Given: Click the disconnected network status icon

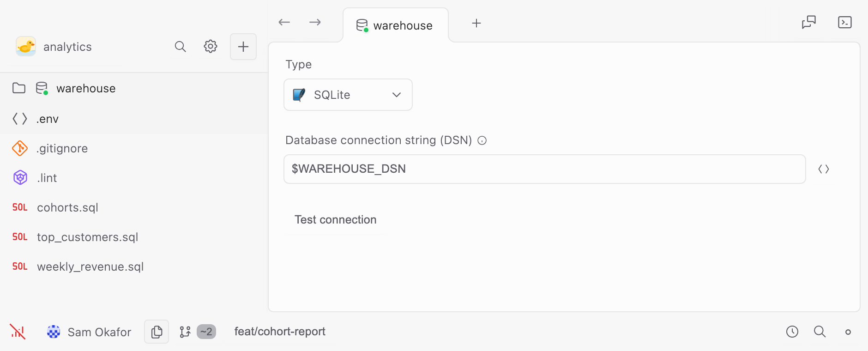Looking at the screenshot, I should click(x=18, y=332).
